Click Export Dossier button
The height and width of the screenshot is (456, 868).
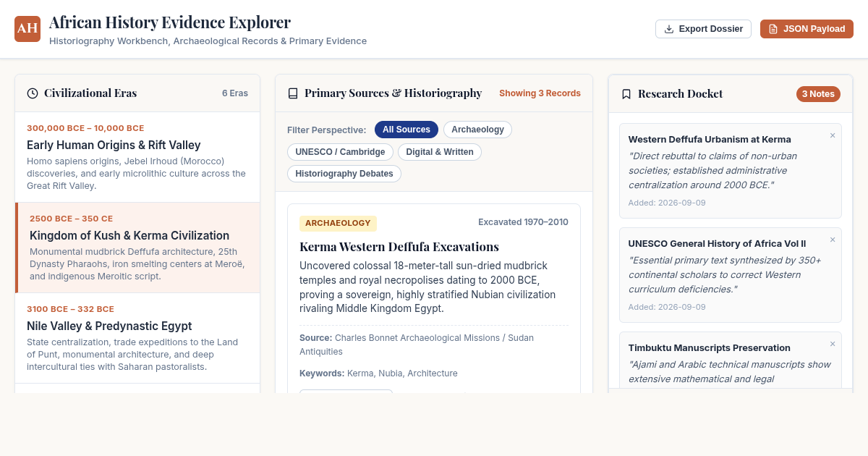[703, 29]
